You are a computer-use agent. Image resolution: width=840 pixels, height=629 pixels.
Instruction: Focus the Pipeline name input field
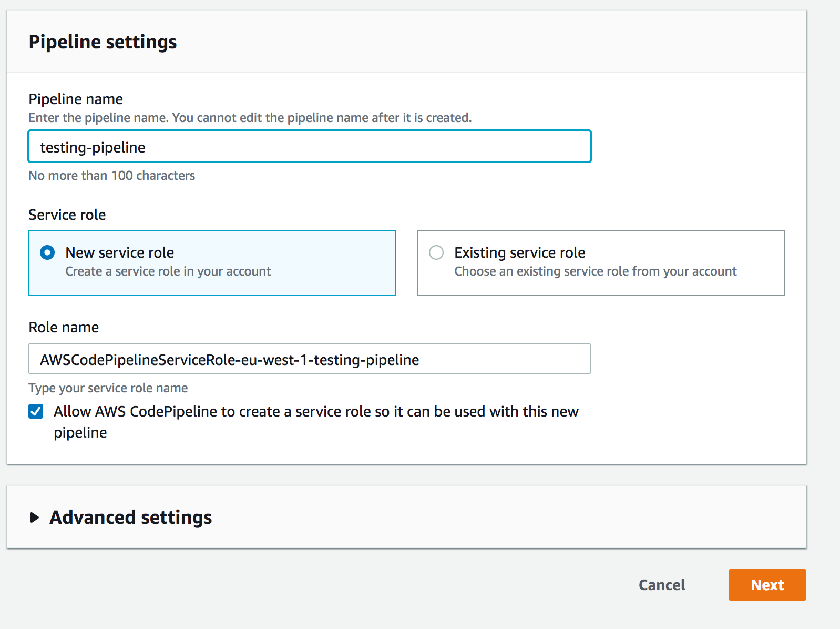[309, 147]
